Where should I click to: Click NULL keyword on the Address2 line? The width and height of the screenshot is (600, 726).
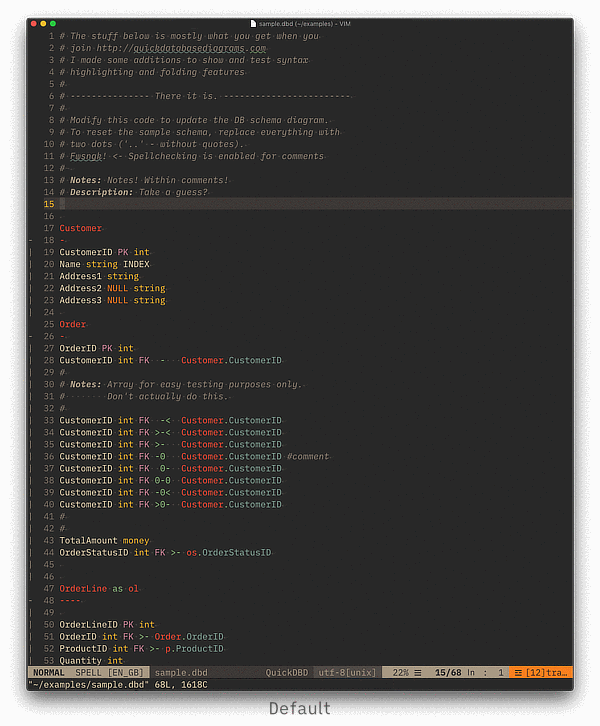tap(118, 288)
